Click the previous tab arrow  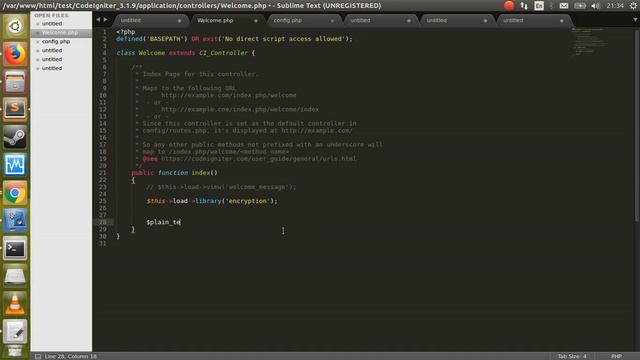click(x=98, y=20)
